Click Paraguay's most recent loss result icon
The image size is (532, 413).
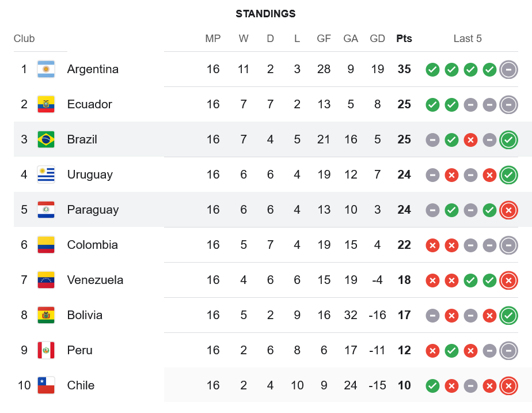pyautogui.click(x=508, y=210)
